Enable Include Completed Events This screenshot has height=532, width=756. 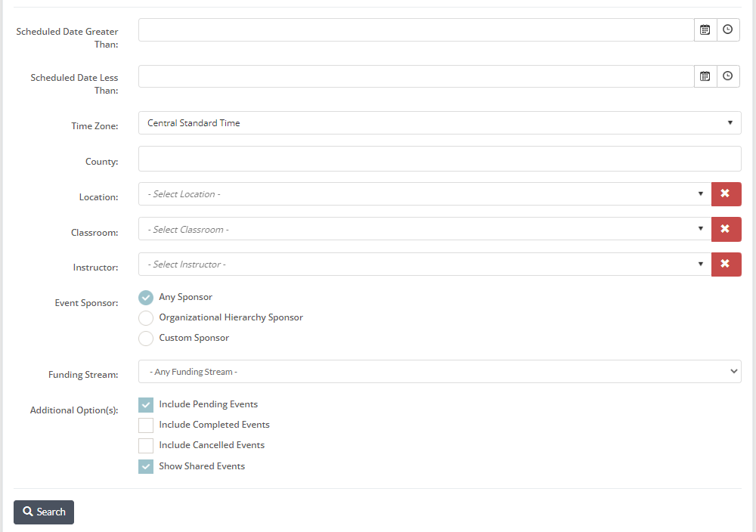145,425
